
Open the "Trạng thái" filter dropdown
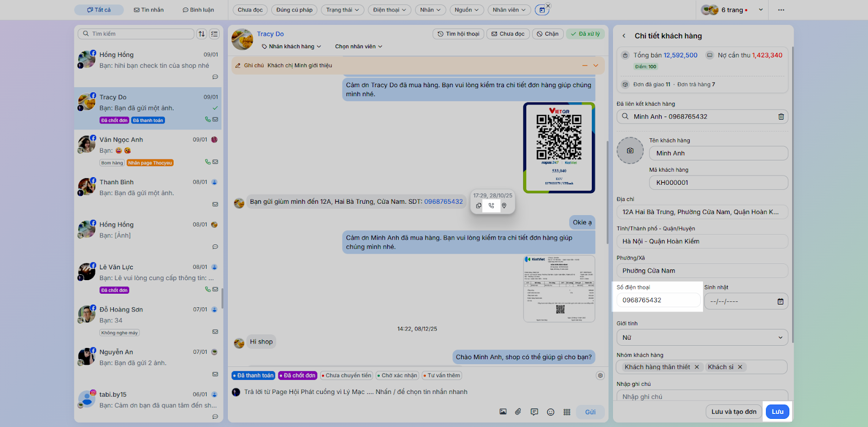(x=342, y=10)
